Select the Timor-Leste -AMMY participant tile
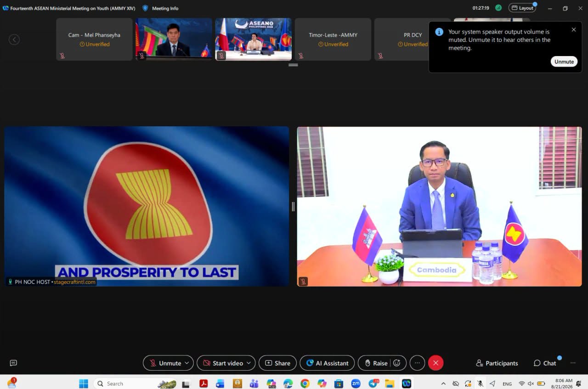This screenshot has width=588, height=389. [x=333, y=39]
